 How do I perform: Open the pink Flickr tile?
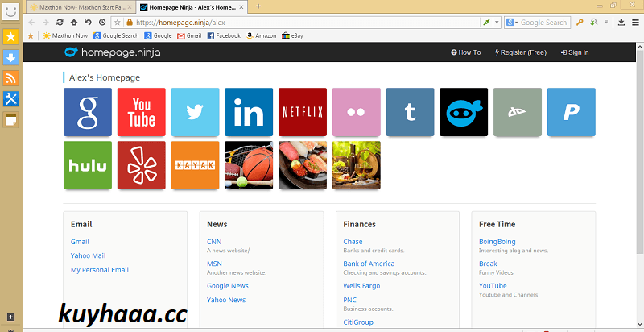357,112
